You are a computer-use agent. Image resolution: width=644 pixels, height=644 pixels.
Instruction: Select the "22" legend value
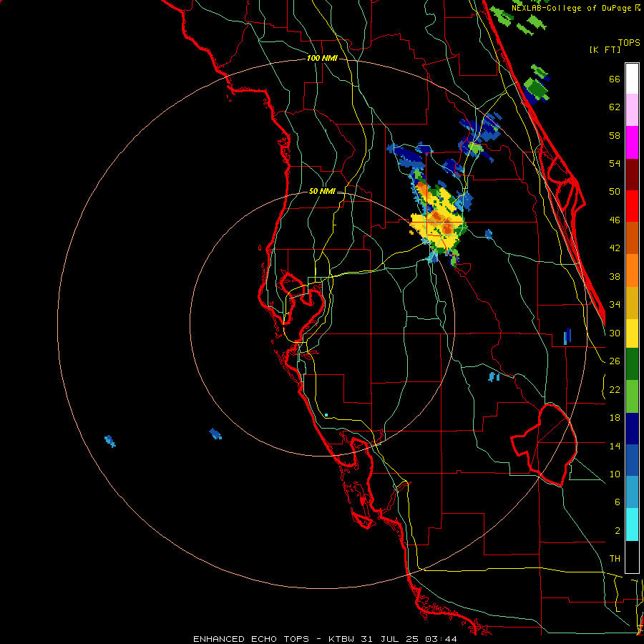615,389
